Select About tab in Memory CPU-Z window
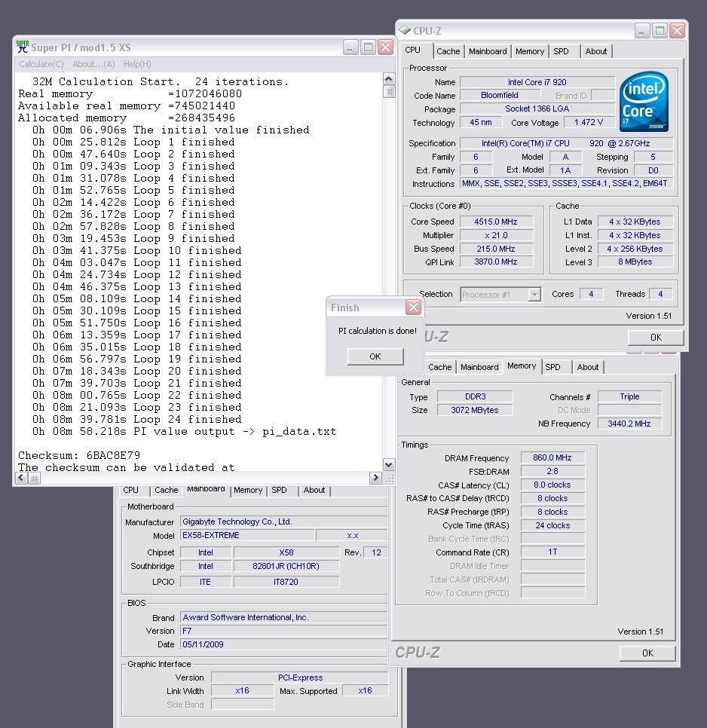The image size is (707, 728). (x=587, y=367)
